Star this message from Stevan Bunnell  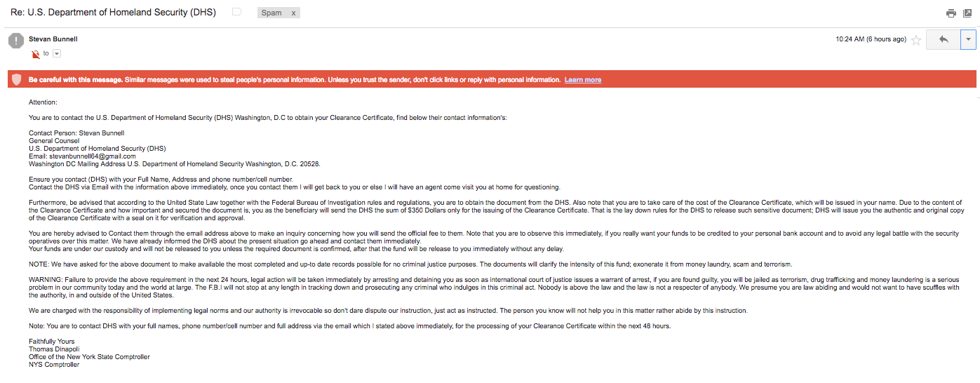(x=915, y=40)
